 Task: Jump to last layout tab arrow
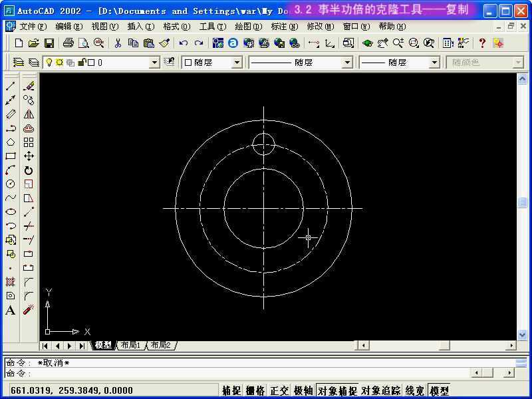[x=82, y=346]
